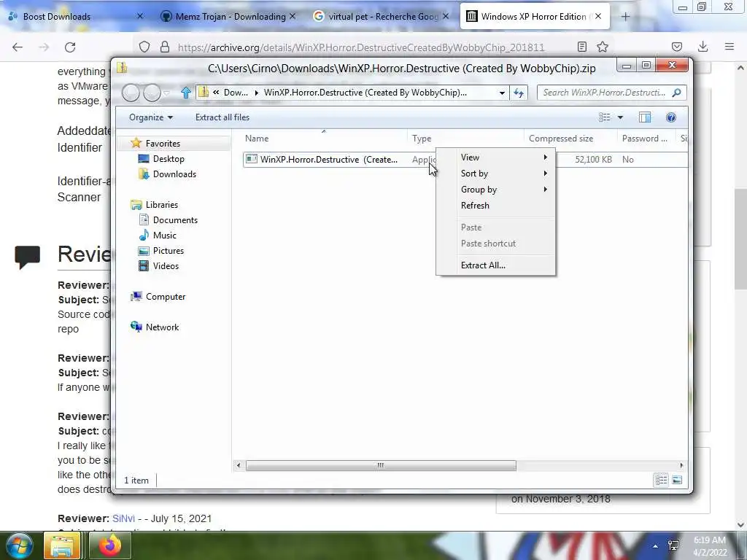
Task: Click the site padlock icon
Action: click(165, 47)
